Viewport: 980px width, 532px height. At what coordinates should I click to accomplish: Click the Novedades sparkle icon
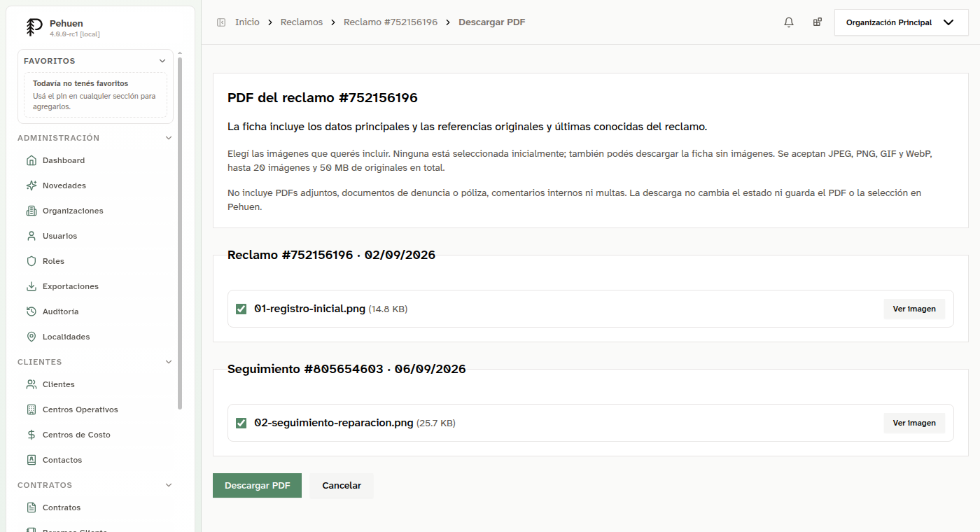(x=31, y=185)
